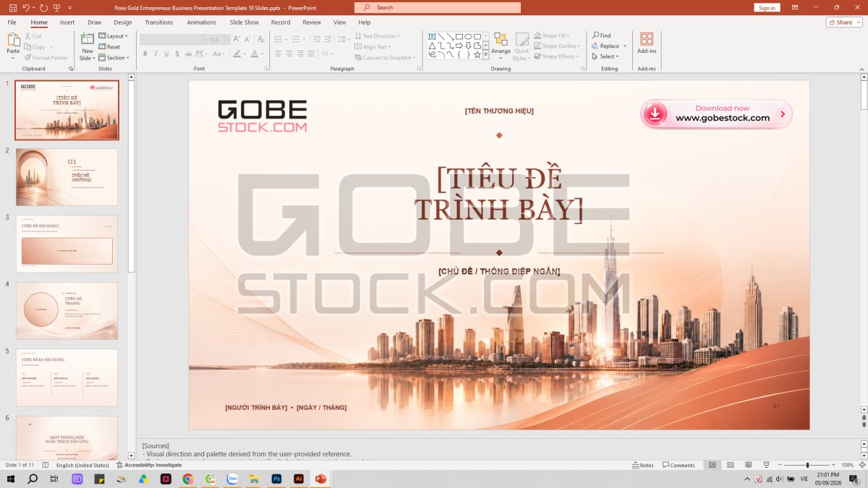Switch to Reading View icon
868x488 pixels.
pos(747,465)
